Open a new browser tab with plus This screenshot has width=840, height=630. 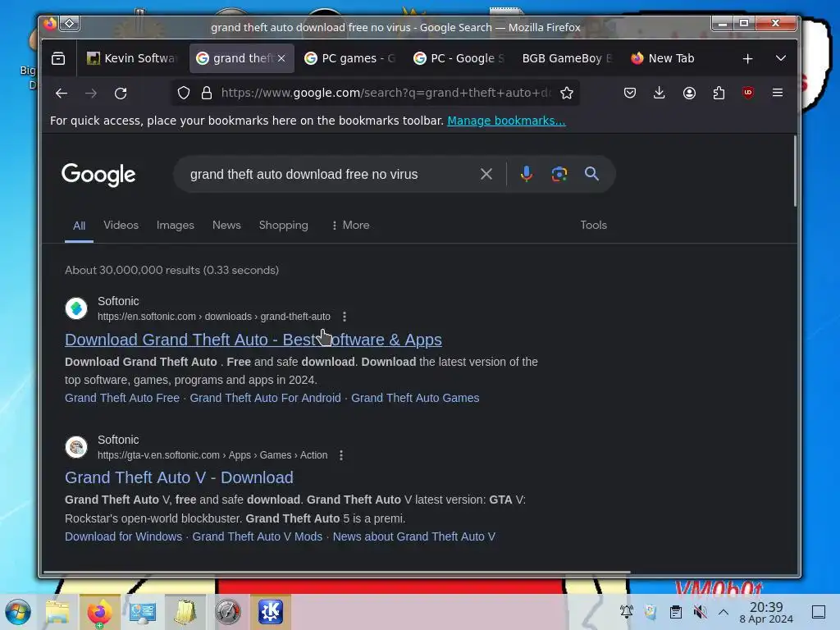coord(748,58)
